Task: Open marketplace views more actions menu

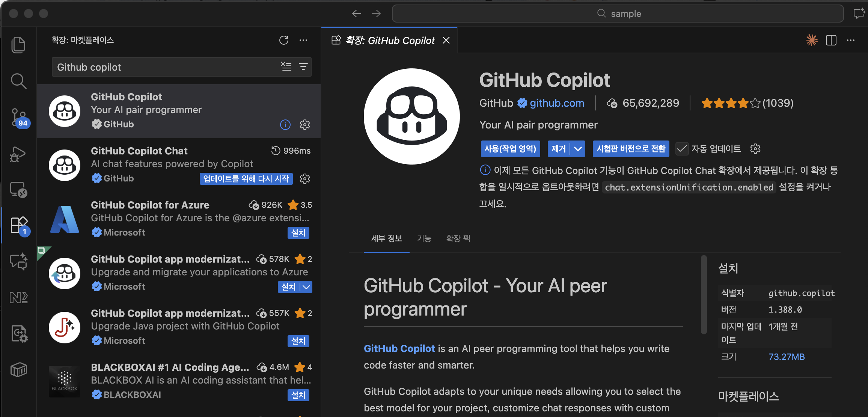Action: (x=303, y=40)
